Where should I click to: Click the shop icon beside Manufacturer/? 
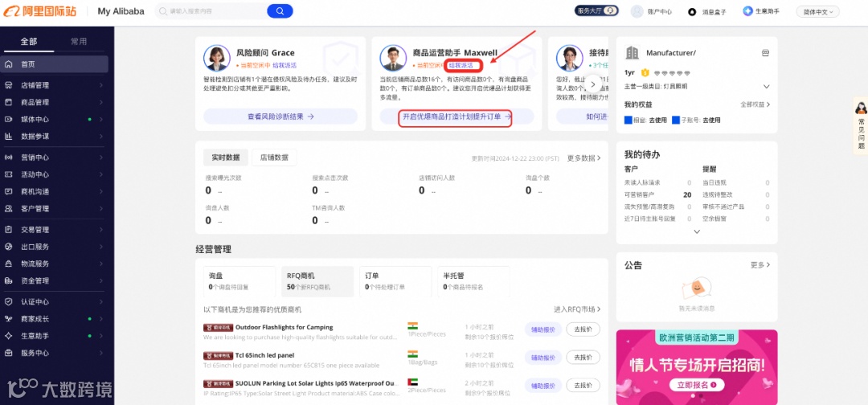tap(766, 52)
